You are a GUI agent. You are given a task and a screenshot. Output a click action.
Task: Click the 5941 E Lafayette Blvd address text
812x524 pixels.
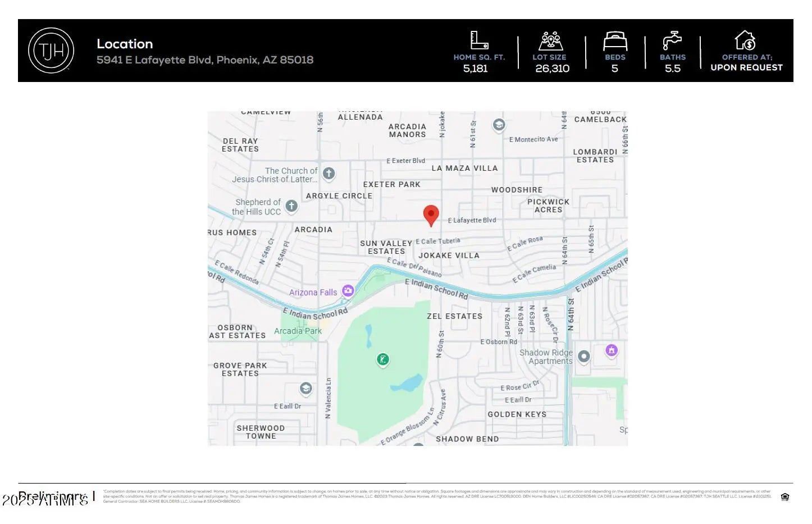pyautogui.click(x=205, y=60)
